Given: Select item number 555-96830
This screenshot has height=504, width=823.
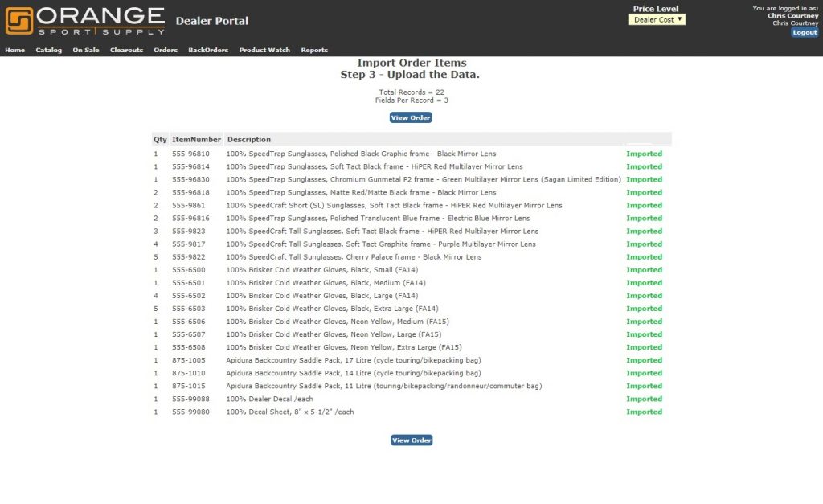Looking at the screenshot, I should point(190,179).
